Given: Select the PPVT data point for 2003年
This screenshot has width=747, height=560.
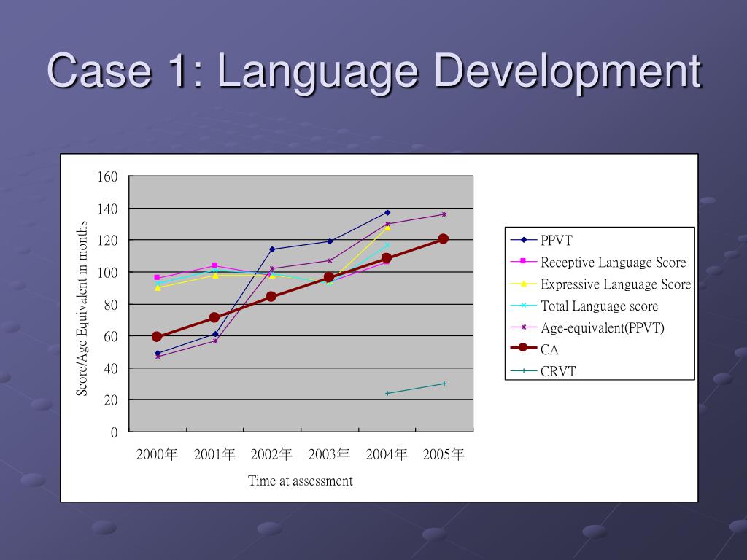Looking at the screenshot, I should pyautogui.click(x=330, y=241).
